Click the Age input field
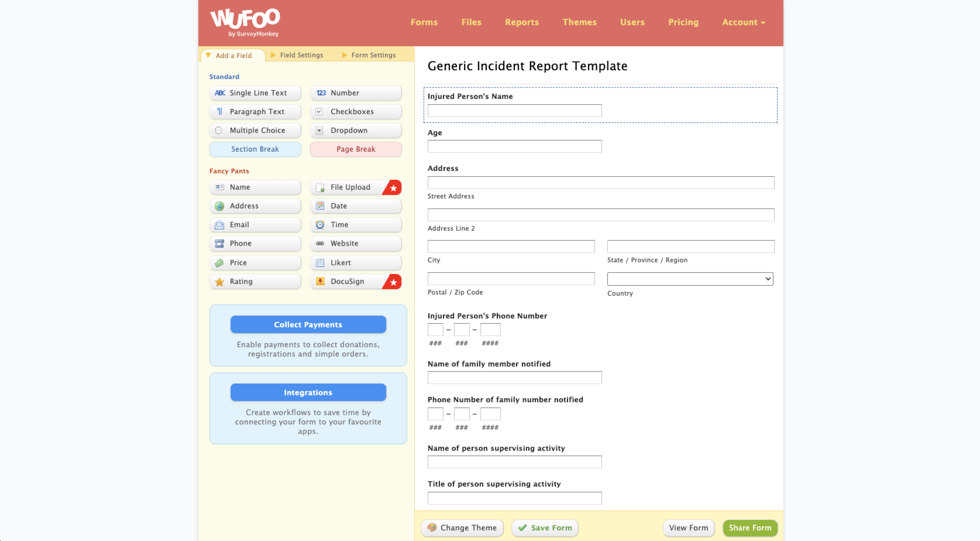The width and height of the screenshot is (980, 541). (x=514, y=146)
